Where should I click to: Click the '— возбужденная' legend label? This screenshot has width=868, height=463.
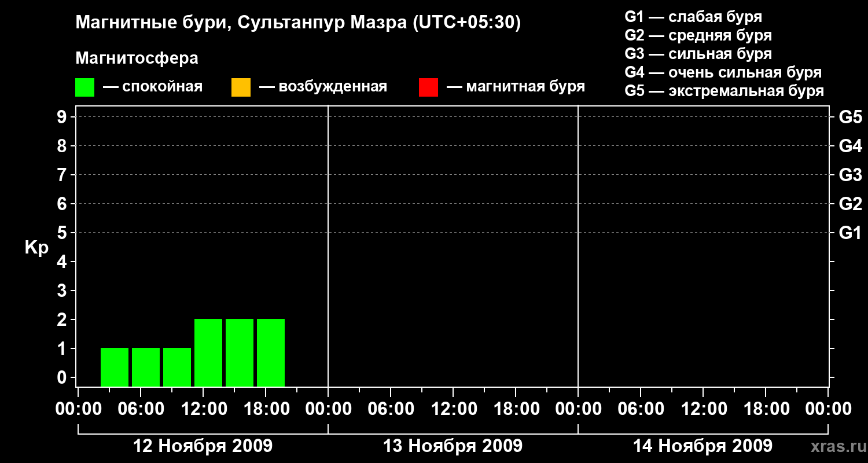point(323,87)
